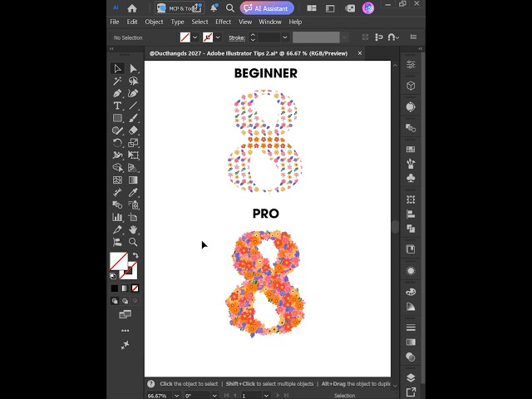Expand stroke color dropdown in control bar

[218, 37]
